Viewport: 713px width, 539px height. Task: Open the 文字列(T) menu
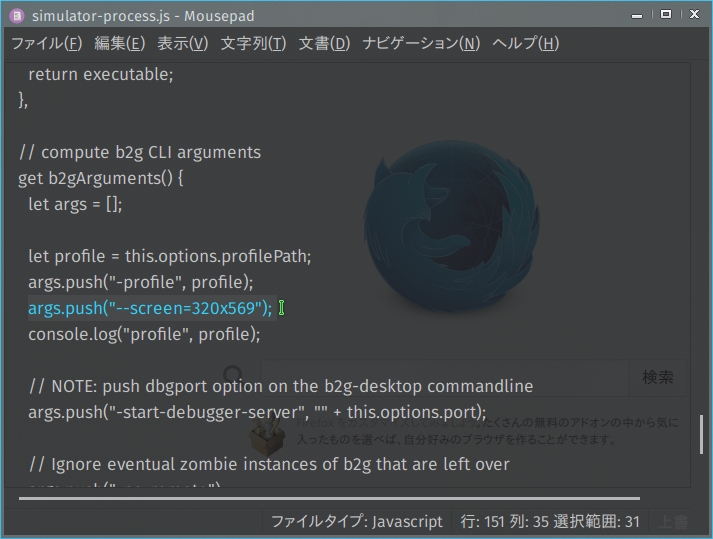pos(253,44)
